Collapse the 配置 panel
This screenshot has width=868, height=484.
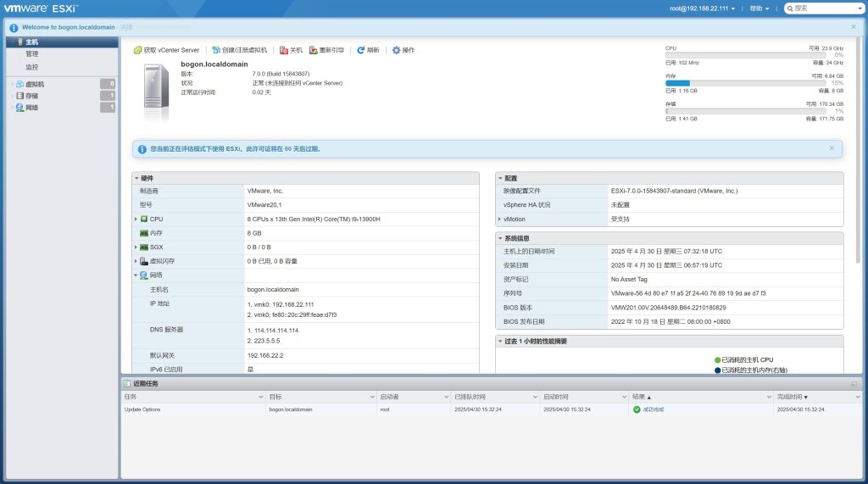[x=500, y=178]
